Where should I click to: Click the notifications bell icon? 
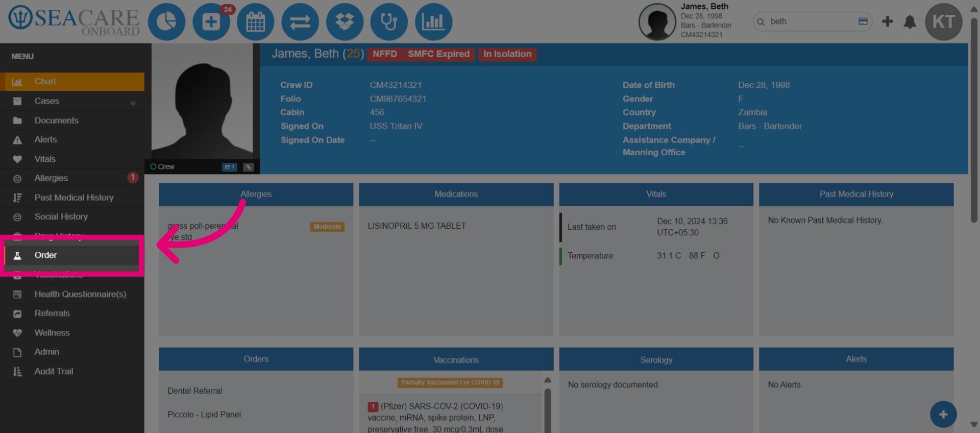pos(910,21)
